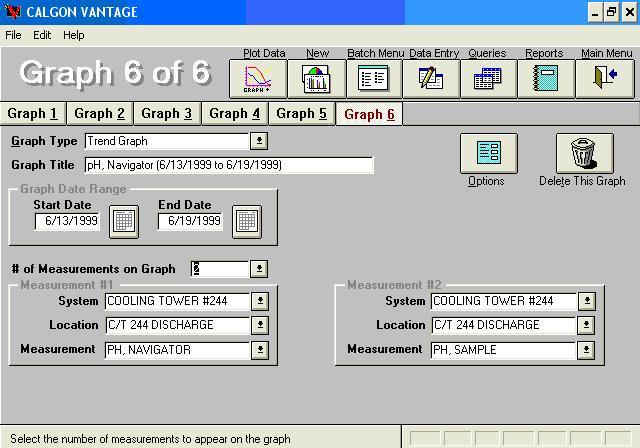Switch to the Graph 2 tab

[x=99, y=113]
